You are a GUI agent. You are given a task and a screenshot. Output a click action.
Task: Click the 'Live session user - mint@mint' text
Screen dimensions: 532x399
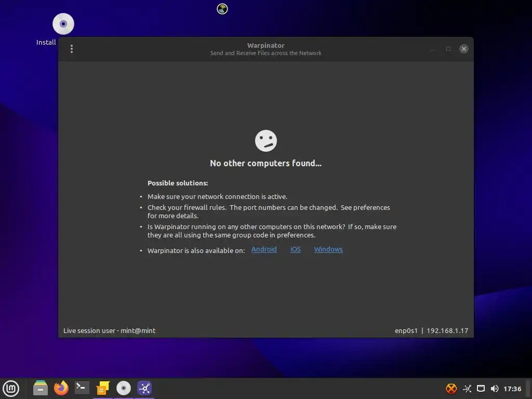[x=109, y=330]
